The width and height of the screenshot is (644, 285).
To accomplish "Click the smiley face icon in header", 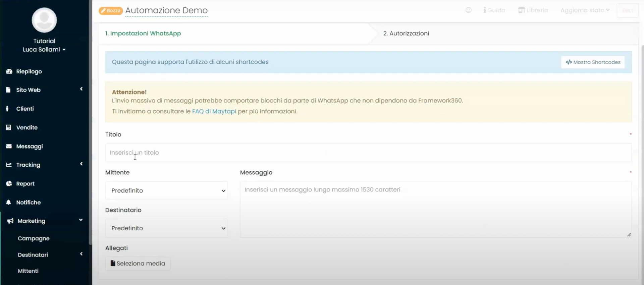I will [468, 10].
